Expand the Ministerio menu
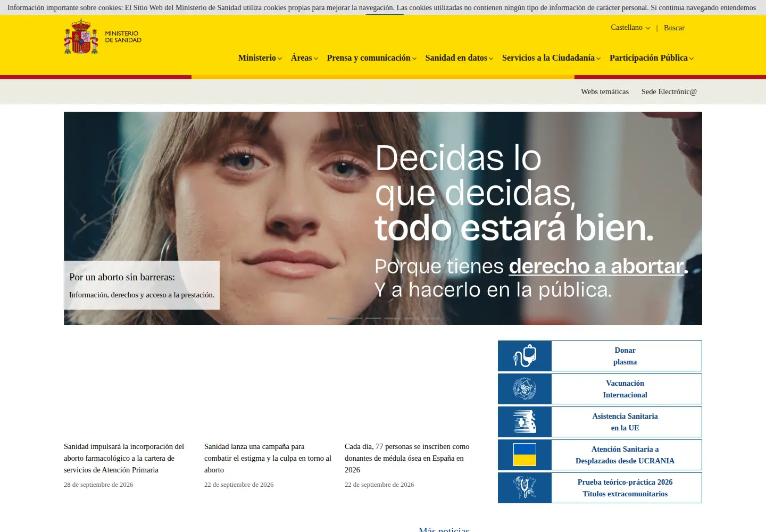Image resolution: width=766 pixels, height=532 pixels. tap(260, 58)
